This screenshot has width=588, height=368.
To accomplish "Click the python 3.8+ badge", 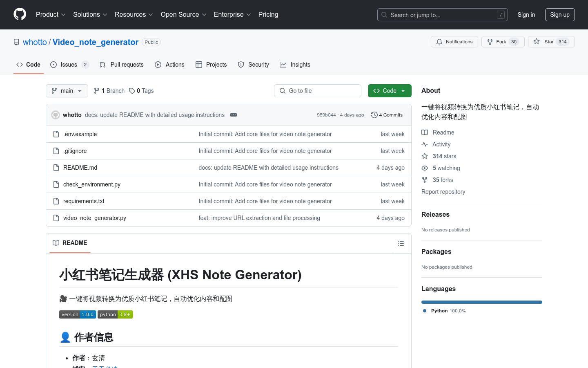I will pos(115,314).
